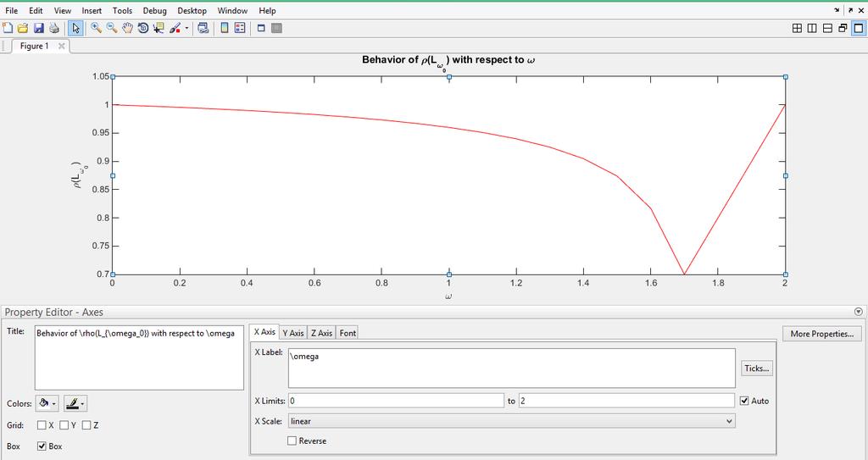The height and width of the screenshot is (460, 868).
Task: Click the X Limits lower bound field
Action: pos(397,401)
